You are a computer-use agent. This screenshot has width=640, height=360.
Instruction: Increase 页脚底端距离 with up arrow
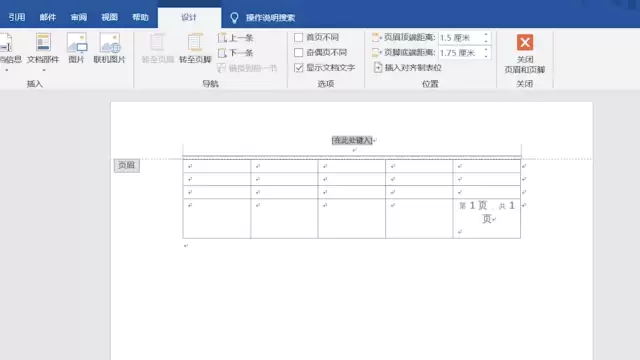[x=486, y=50]
